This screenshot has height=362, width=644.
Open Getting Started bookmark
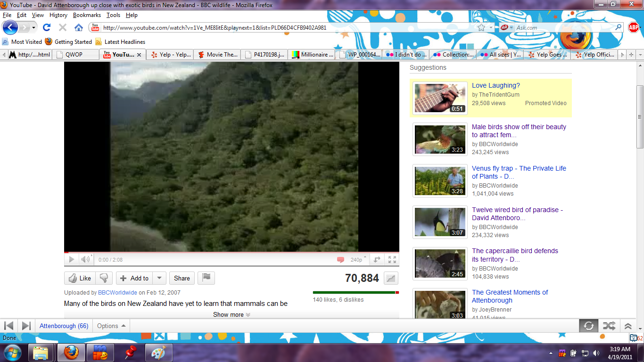click(68, 41)
